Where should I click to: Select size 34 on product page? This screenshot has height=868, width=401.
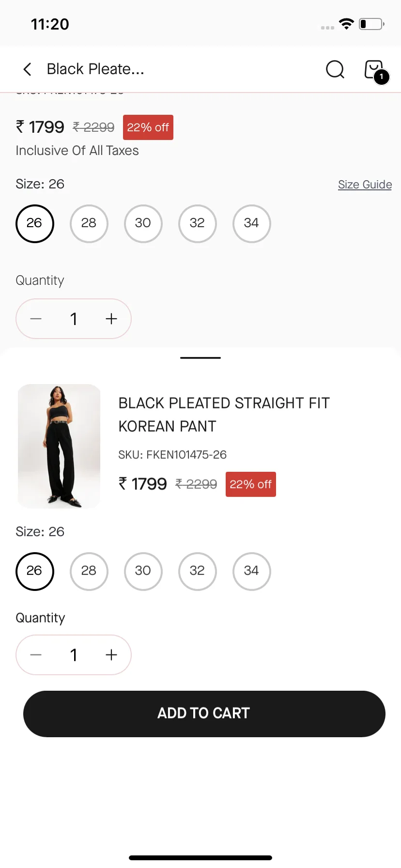(x=252, y=224)
